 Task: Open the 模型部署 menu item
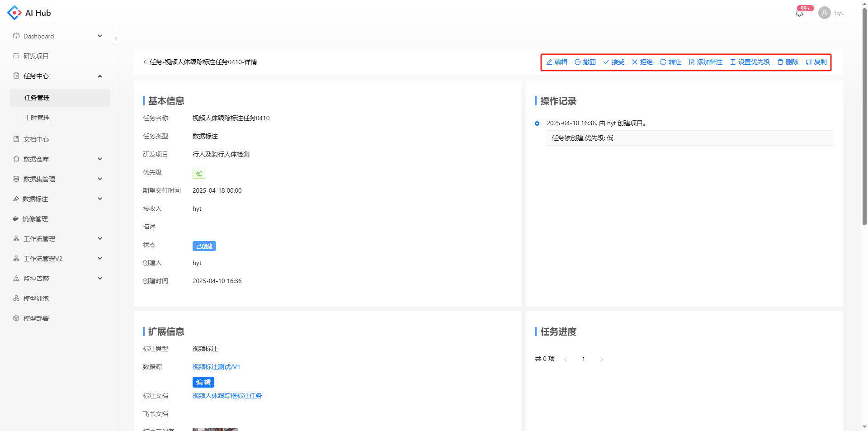(x=58, y=318)
